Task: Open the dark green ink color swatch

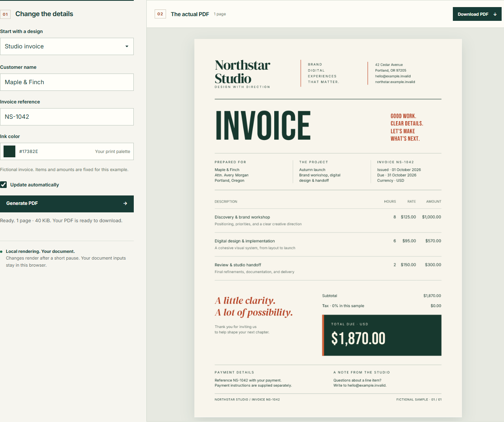Action: point(9,151)
